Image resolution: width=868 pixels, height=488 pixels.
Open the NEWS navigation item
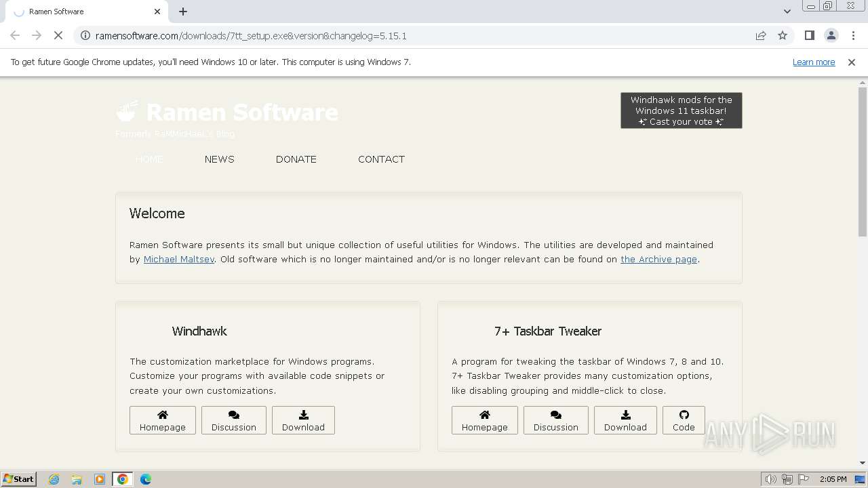(x=220, y=159)
